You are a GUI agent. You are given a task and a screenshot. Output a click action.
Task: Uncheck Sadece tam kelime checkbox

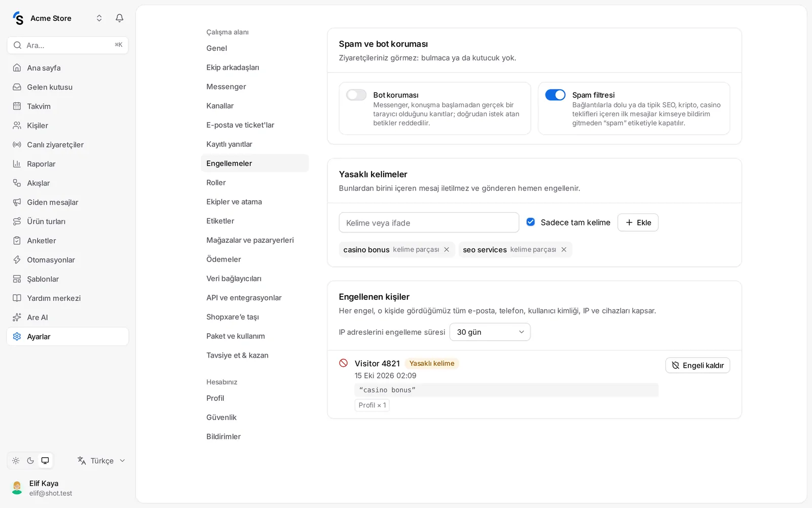tap(531, 222)
